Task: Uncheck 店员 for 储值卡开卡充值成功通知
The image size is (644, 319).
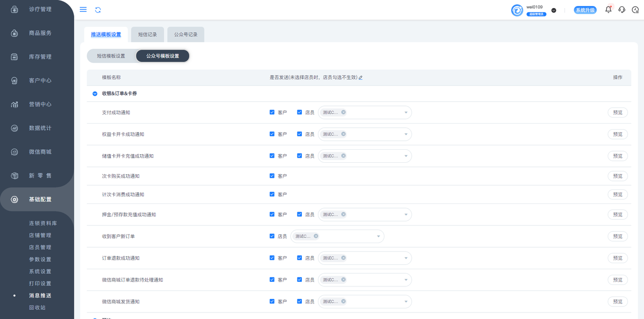Action: click(300, 156)
